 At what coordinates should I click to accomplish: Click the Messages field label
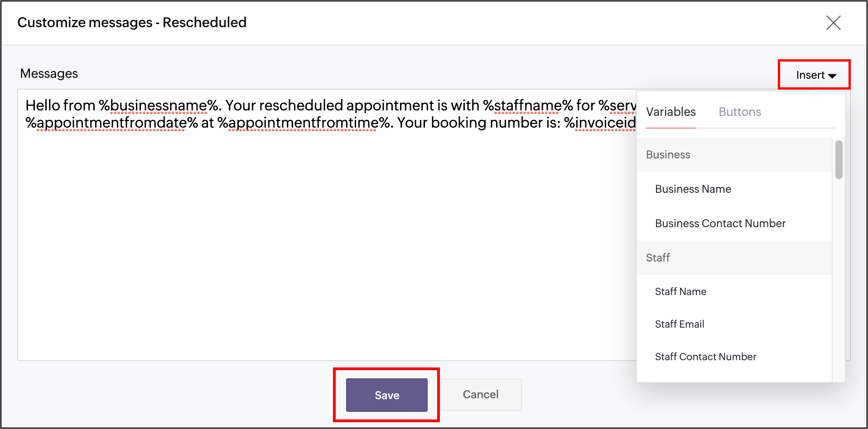[x=49, y=74]
